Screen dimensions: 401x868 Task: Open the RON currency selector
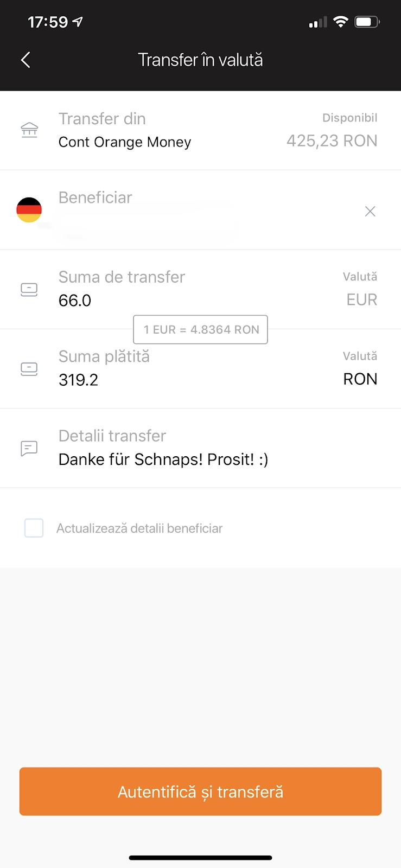[360, 379]
